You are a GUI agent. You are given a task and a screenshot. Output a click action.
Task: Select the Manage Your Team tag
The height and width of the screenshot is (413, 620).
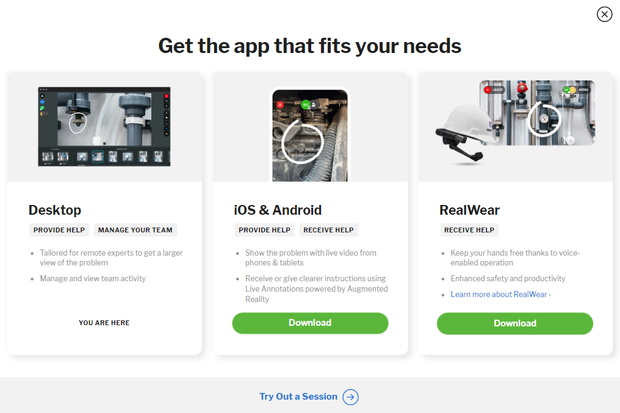point(135,230)
